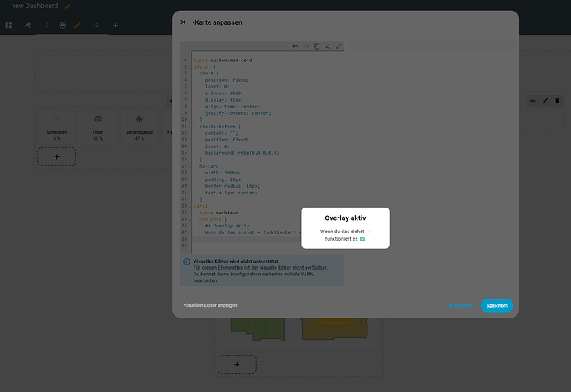
Task: Click Visuellen Editor anzeigen
Action: point(210,305)
